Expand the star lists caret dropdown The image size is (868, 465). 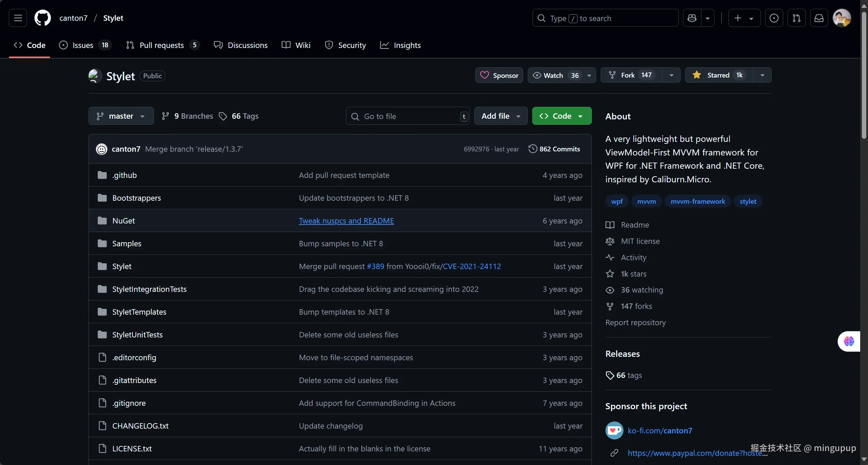click(x=762, y=75)
